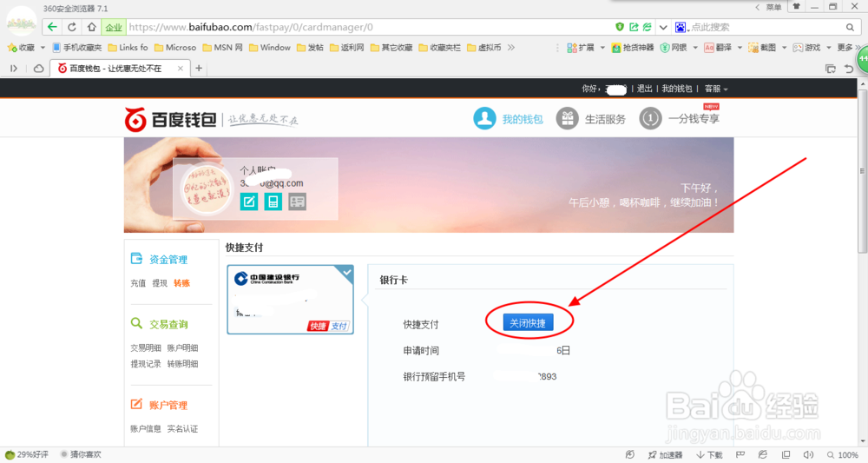The image size is (868, 463).
Task: Click the grey ID card icon under account
Action: pos(297,202)
